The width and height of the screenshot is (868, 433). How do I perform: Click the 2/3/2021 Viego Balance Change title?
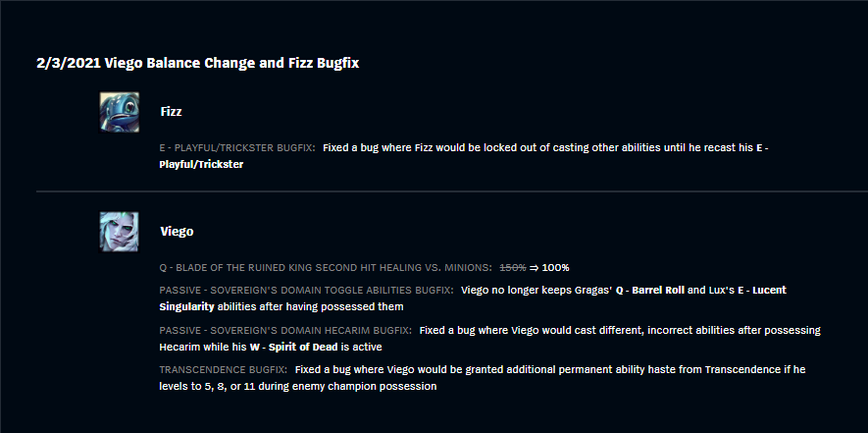coord(197,63)
